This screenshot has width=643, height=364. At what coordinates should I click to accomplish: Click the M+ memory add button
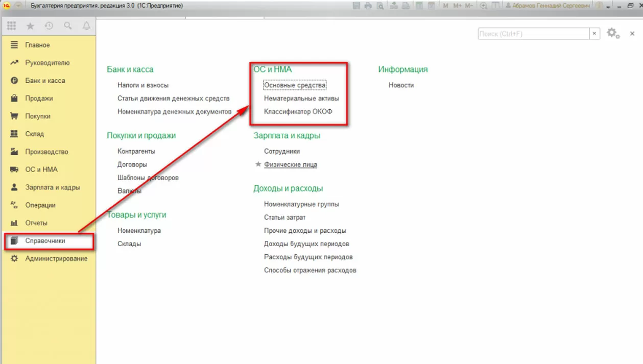coord(457,6)
